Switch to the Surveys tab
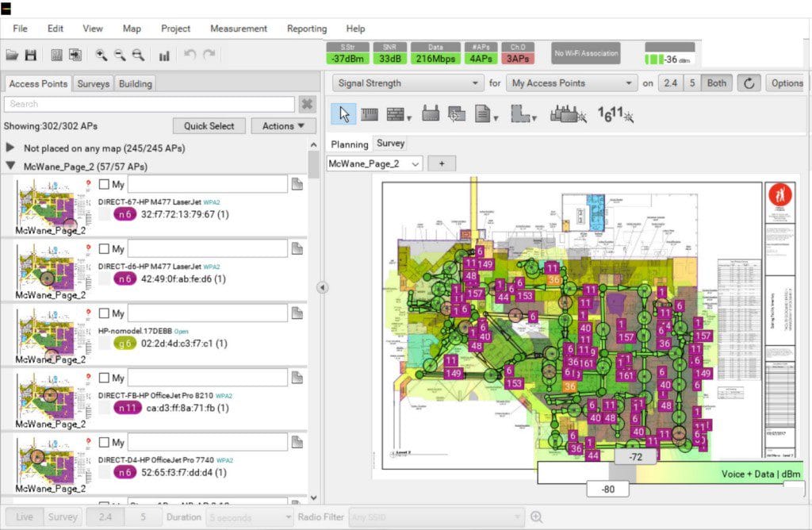The width and height of the screenshot is (812, 530). (x=94, y=83)
